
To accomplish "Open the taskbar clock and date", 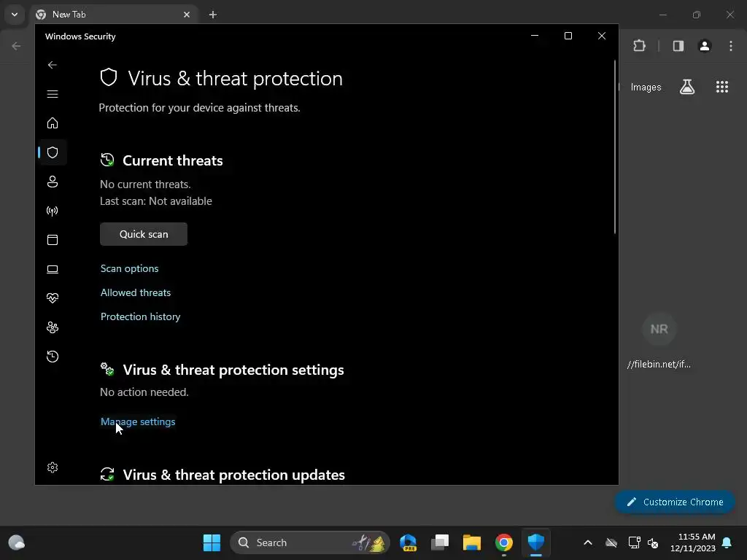I will tap(693, 542).
